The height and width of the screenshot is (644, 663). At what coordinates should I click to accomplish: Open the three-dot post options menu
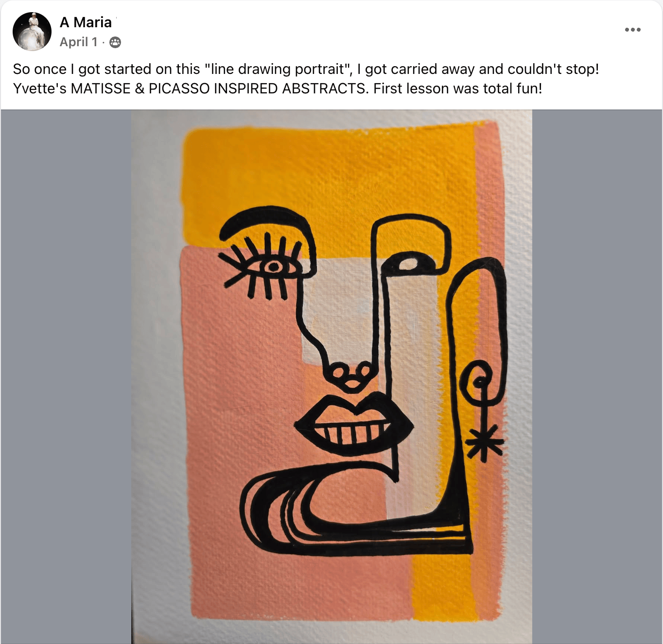point(632,30)
